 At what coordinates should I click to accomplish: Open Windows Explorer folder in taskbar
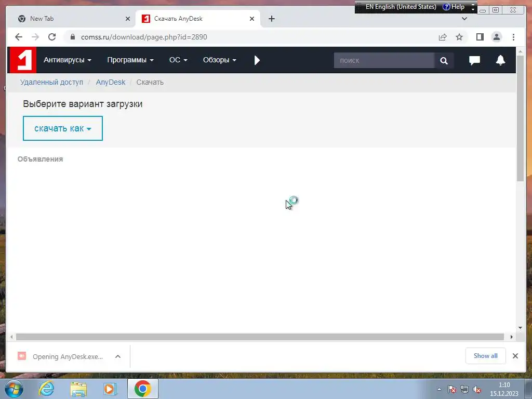78,389
